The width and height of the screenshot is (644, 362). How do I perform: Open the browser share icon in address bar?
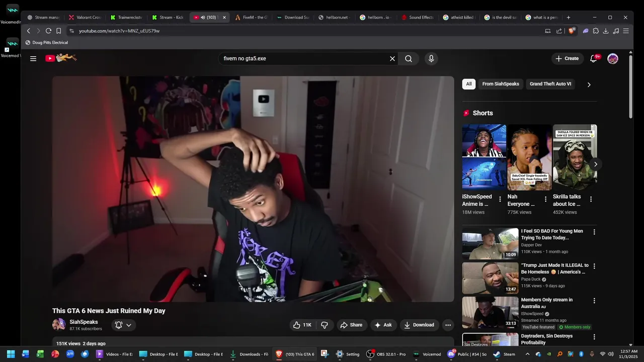[559, 31]
